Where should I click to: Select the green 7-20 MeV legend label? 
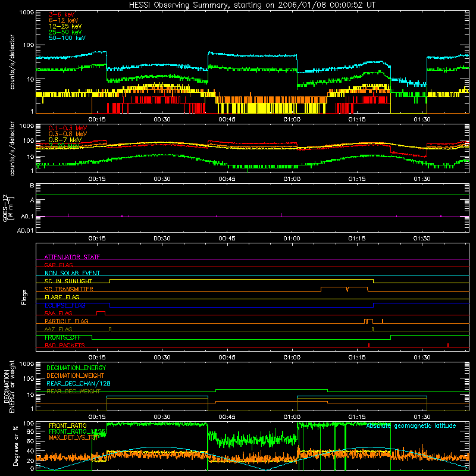pos(64,146)
